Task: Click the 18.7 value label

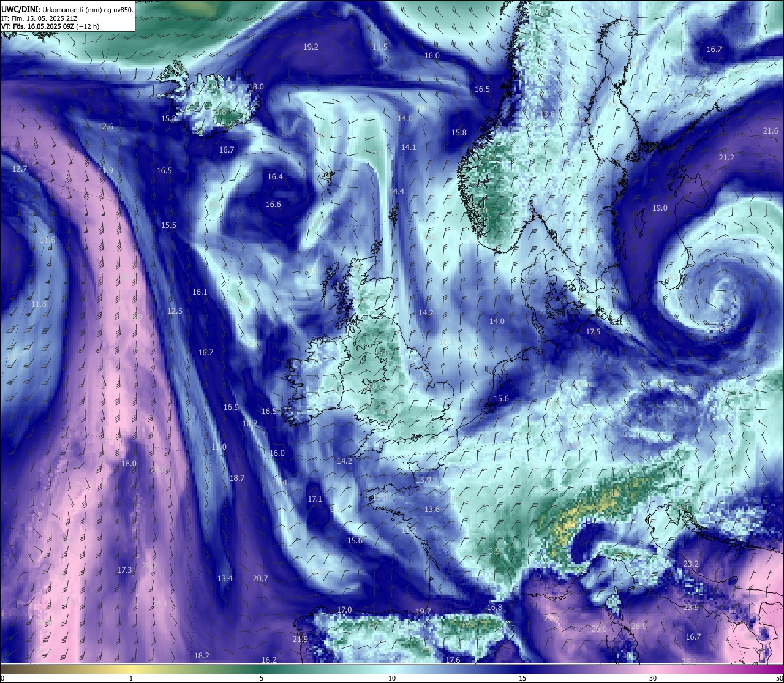Action: [236, 478]
